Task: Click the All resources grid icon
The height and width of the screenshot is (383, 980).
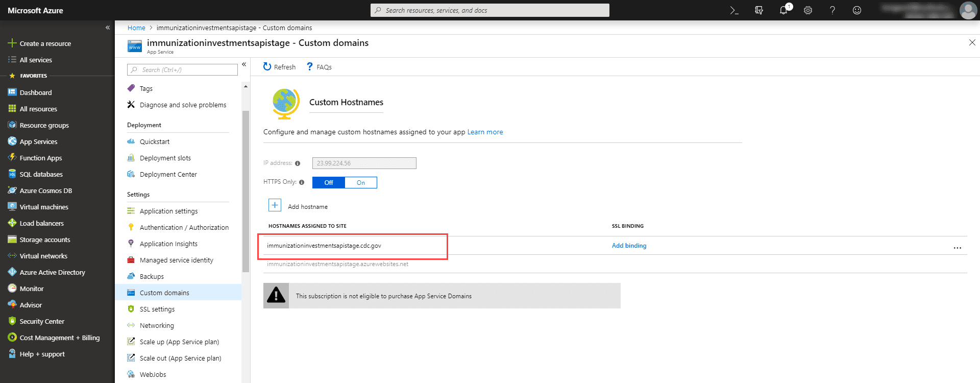Action: click(12, 109)
